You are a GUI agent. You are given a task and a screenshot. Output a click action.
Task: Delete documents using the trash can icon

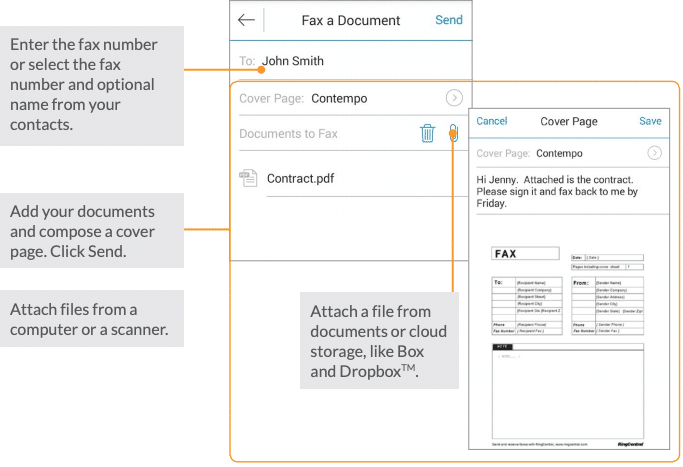click(427, 133)
